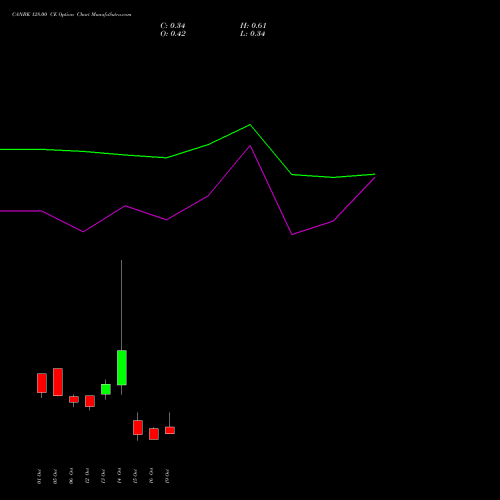500x500 pixels.
Task: Click the '15 Oct' date axis label
Action: 135,476
